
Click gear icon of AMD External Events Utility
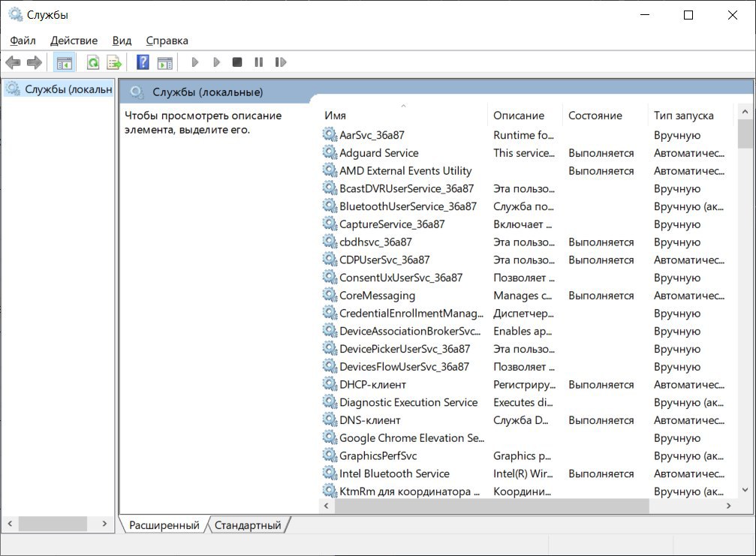click(x=330, y=170)
